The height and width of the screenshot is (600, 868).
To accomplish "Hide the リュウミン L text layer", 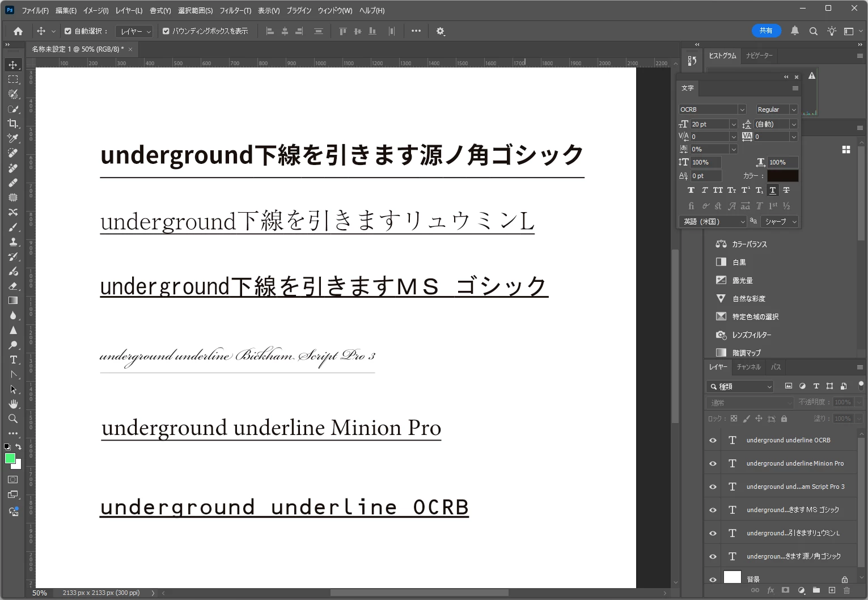I will (x=713, y=534).
